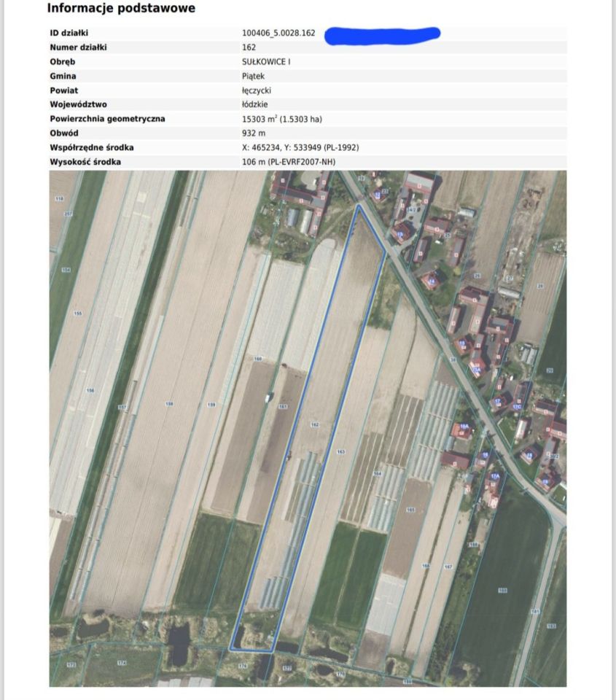Image resolution: width=616 pixels, height=700 pixels.
Task: Click road parcel label '181' on the map
Action: [535, 612]
